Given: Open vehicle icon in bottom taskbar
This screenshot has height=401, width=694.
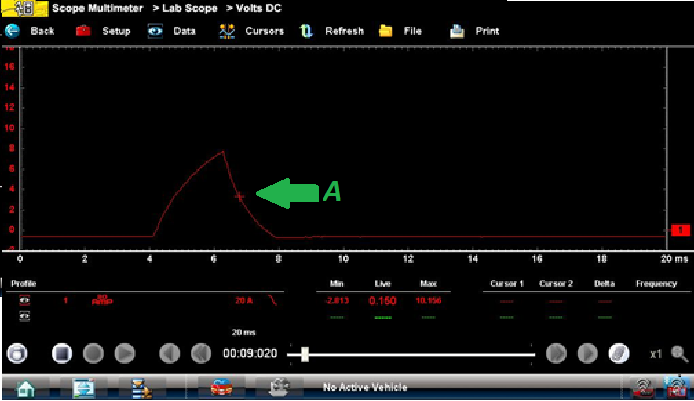Looking at the screenshot, I should click(x=220, y=387).
